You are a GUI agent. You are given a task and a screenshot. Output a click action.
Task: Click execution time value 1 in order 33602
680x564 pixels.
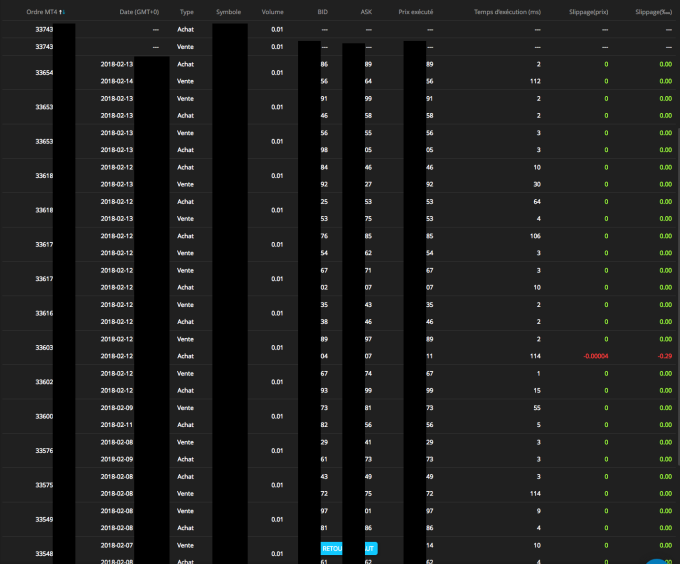tap(539, 373)
